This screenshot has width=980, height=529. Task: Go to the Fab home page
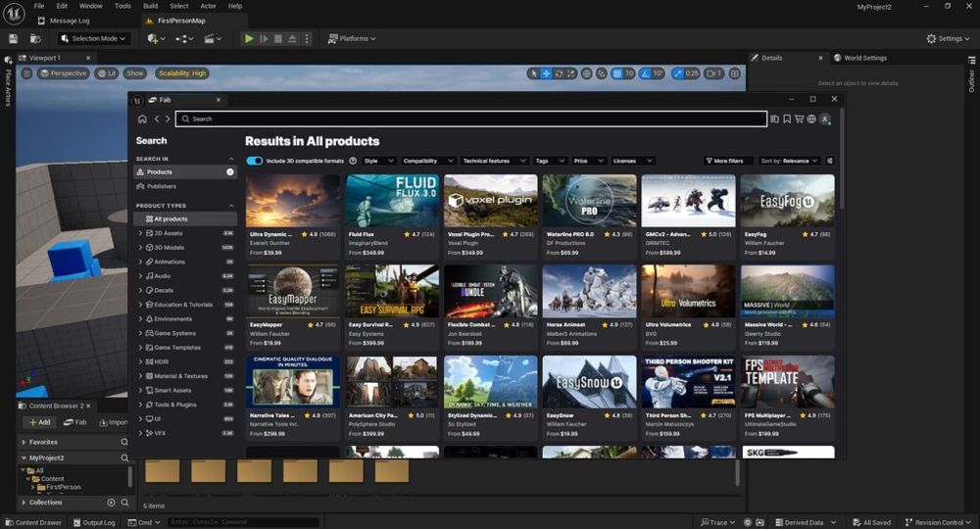point(142,119)
